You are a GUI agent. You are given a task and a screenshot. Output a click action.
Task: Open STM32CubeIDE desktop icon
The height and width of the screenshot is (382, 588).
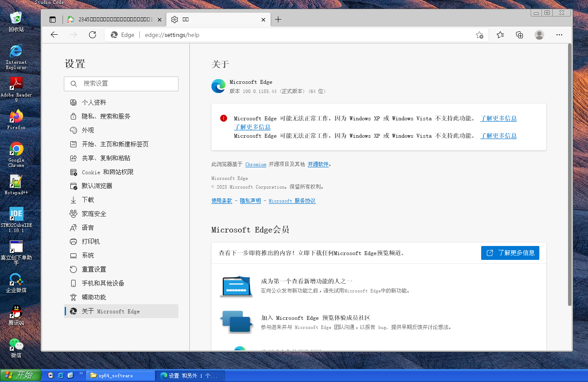(16, 220)
